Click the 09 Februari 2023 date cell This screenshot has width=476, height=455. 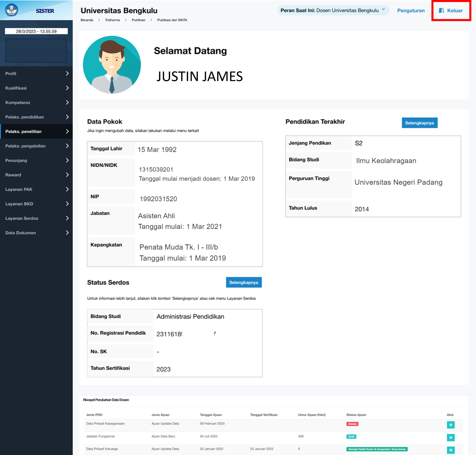coord(212,423)
